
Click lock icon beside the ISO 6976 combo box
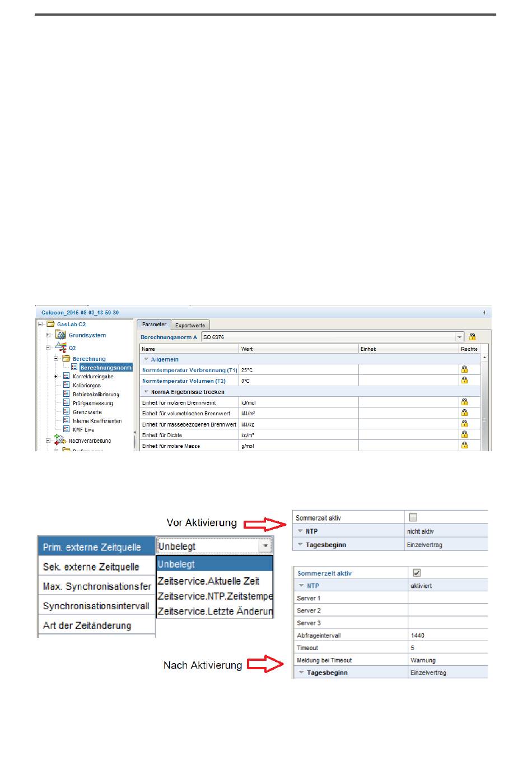(472, 337)
